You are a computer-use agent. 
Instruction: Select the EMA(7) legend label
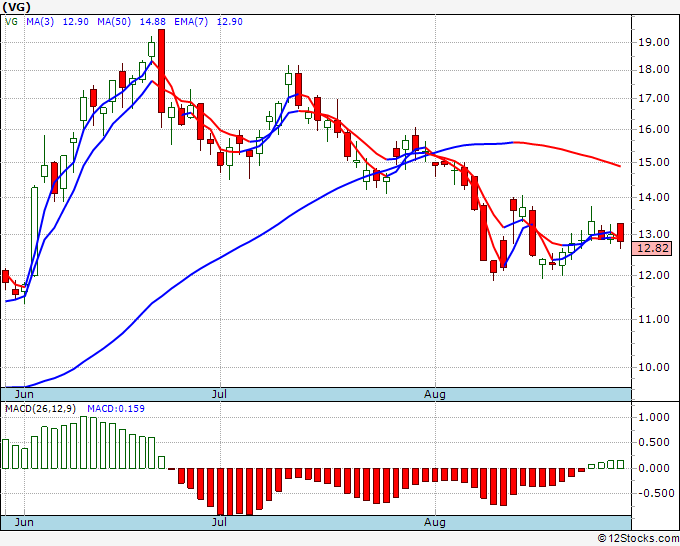tap(191, 22)
